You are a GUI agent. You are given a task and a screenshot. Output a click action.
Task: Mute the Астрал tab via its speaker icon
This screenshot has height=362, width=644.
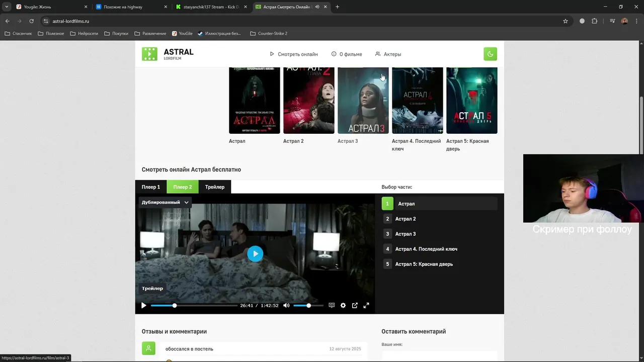pyautogui.click(x=317, y=7)
